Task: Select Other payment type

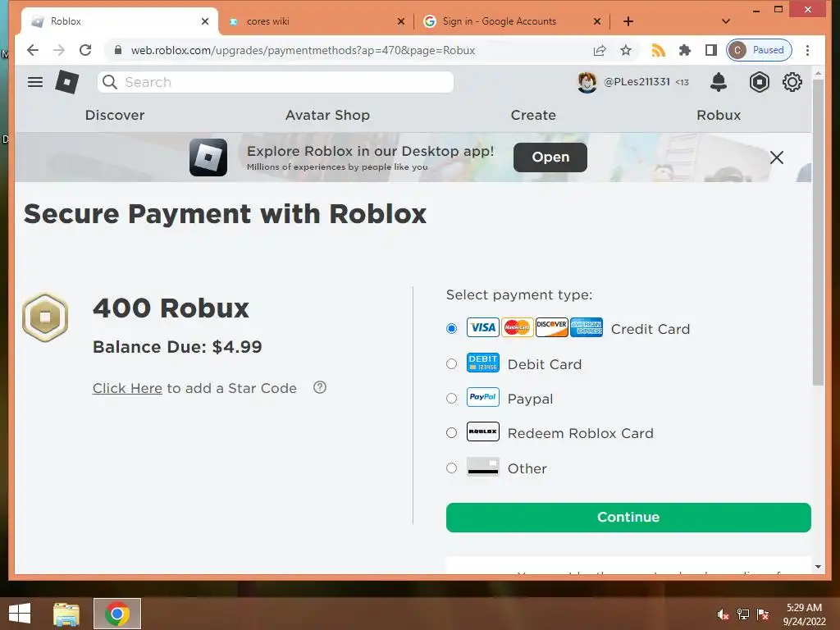Action: [452, 468]
